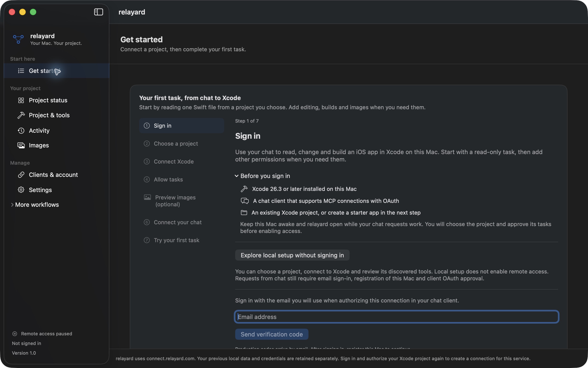The image size is (588, 368).
Task: Click the Remote access paused pause icon
Action: pos(14,334)
